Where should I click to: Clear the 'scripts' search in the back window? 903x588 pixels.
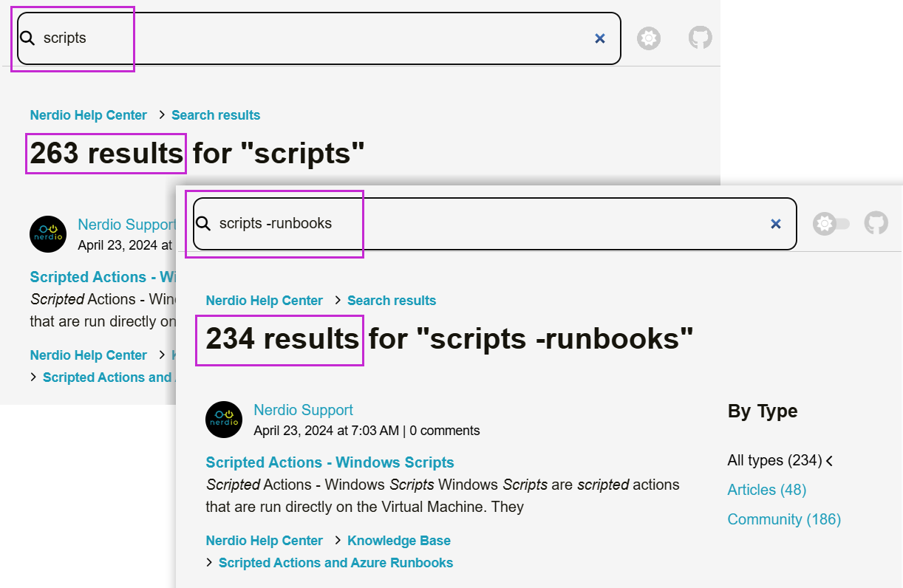point(600,38)
